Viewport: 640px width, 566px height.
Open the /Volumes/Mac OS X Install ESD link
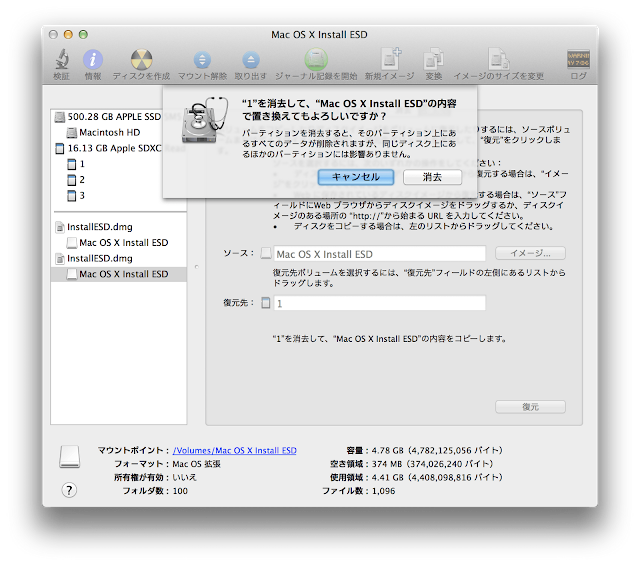[235, 451]
